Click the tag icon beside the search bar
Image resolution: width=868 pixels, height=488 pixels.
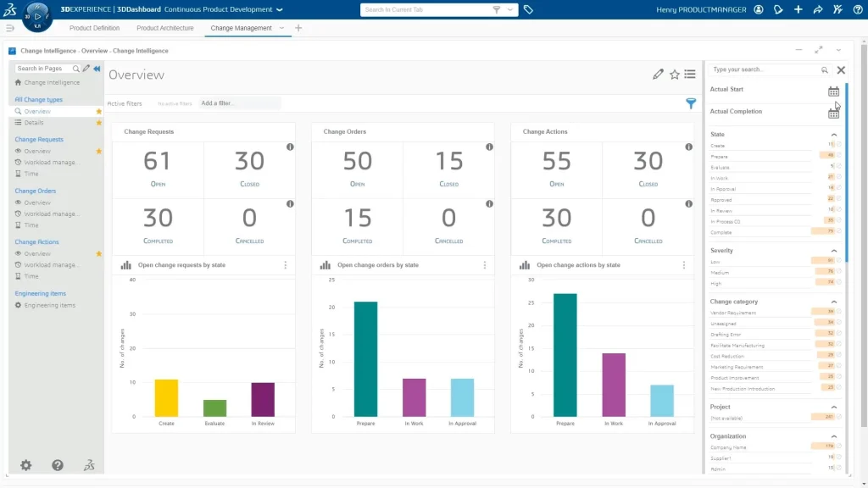point(528,10)
